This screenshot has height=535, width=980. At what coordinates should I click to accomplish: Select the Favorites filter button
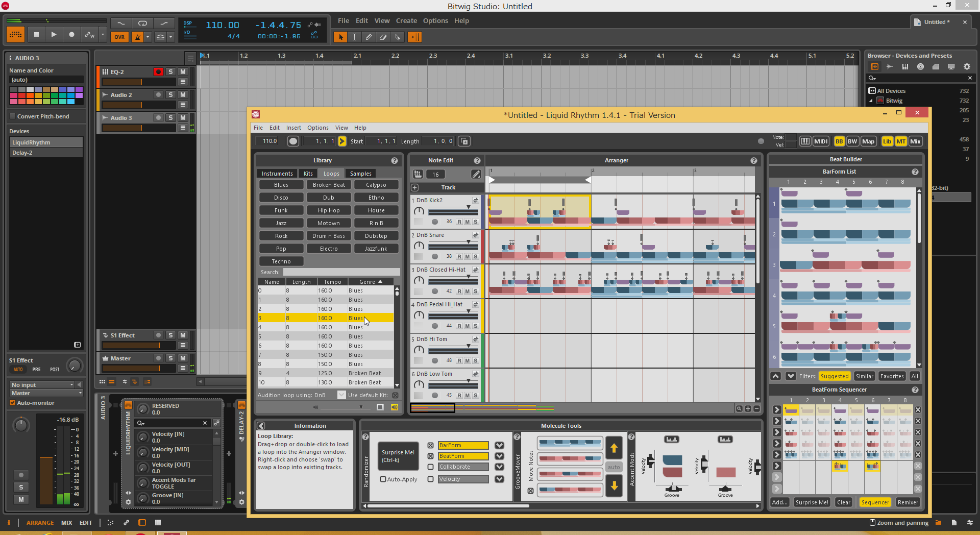(892, 376)
